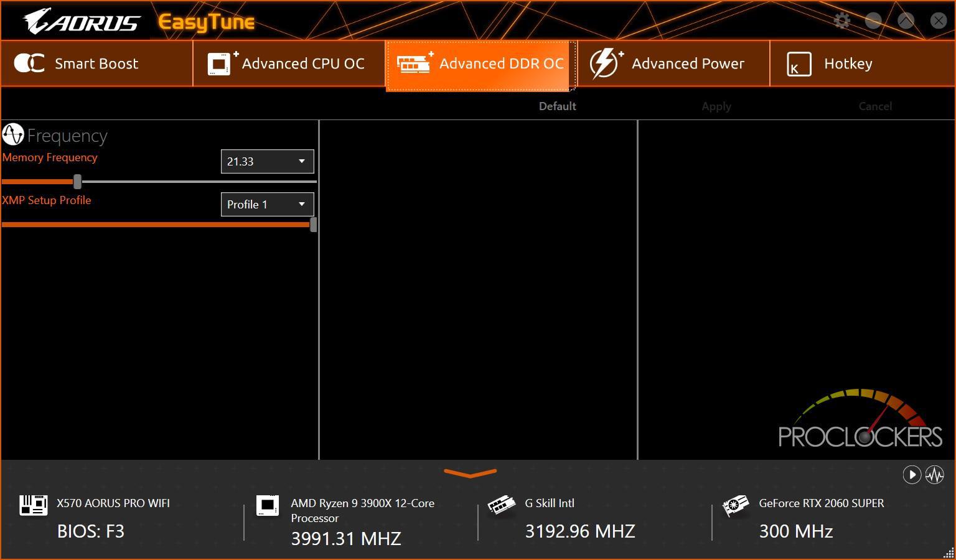This screenshot has width=956, height=560.
Task: Click the RAM stick icon beside G Skill Intl
Action: (502, 505)
